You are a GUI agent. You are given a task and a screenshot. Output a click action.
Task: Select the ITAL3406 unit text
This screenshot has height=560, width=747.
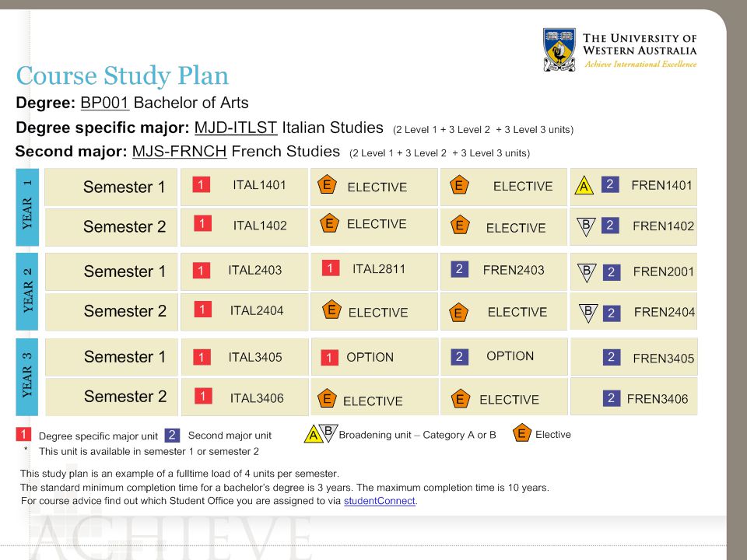(257, 398)
